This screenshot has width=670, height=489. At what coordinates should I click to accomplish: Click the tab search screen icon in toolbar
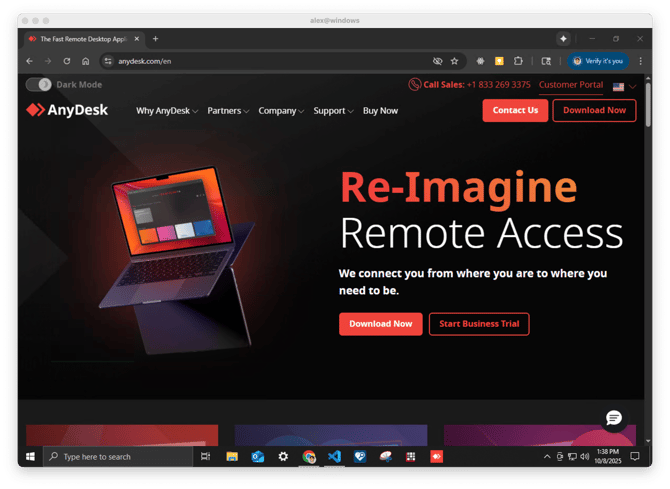546,61
